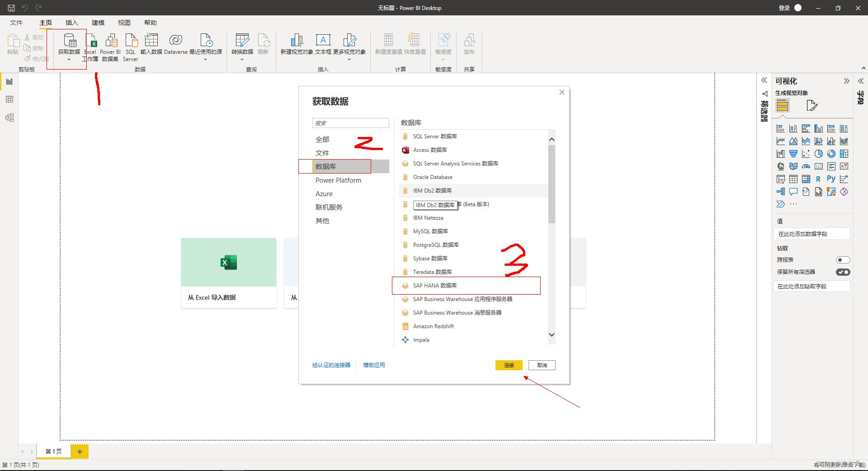This screenshot has width=868, height=471.
Task: Click the Get Data (获取数据) ribbon icon
Action: [x=70, y=40]
